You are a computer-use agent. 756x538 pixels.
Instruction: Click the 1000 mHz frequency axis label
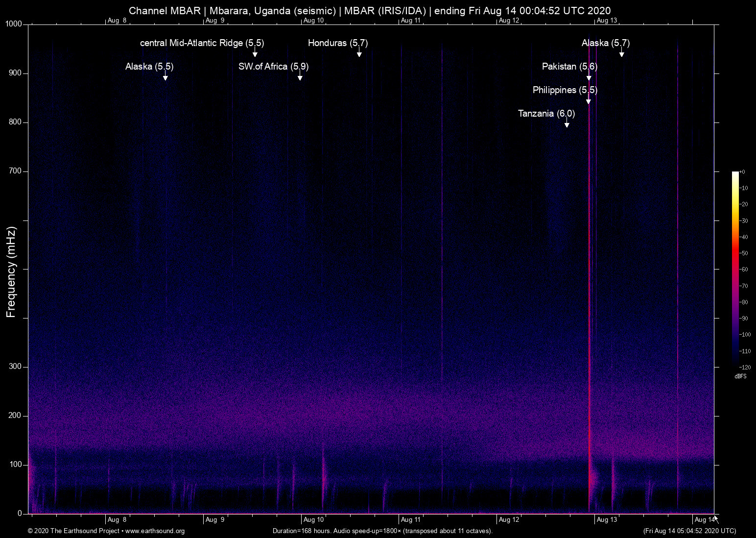14,24
